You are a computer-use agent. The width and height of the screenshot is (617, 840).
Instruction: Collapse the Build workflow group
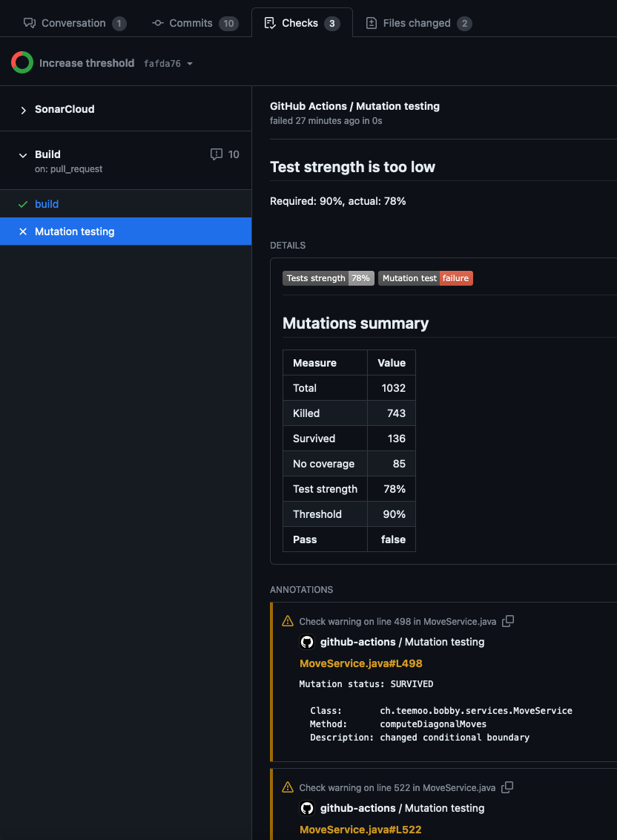tap(23, 155)
